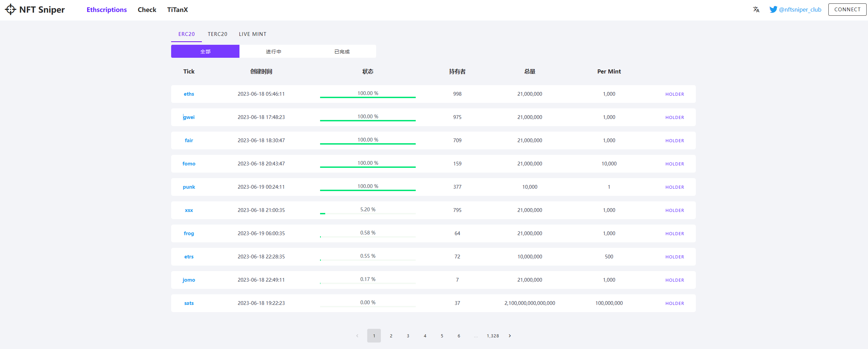Select the 全部 filter
Screen dimensions: 868x349
tap(205, 52)
